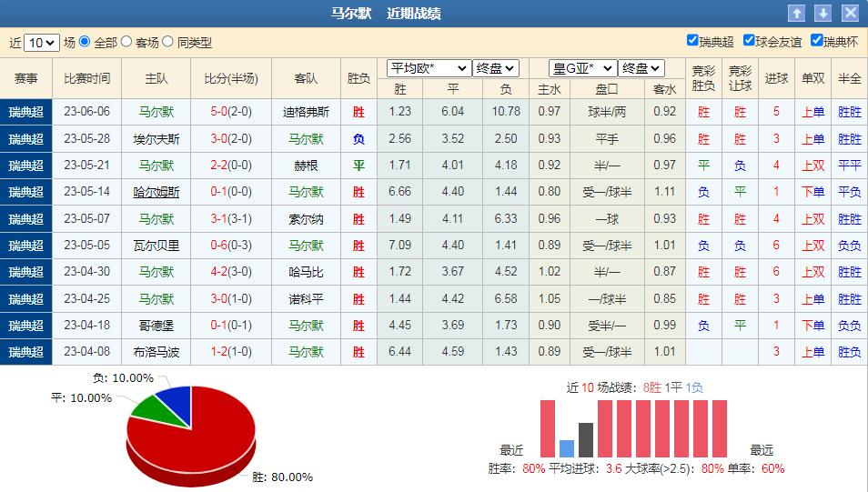The image size is (868, 492).
Task: Open team 赫根 link
Action: point(306,166)
